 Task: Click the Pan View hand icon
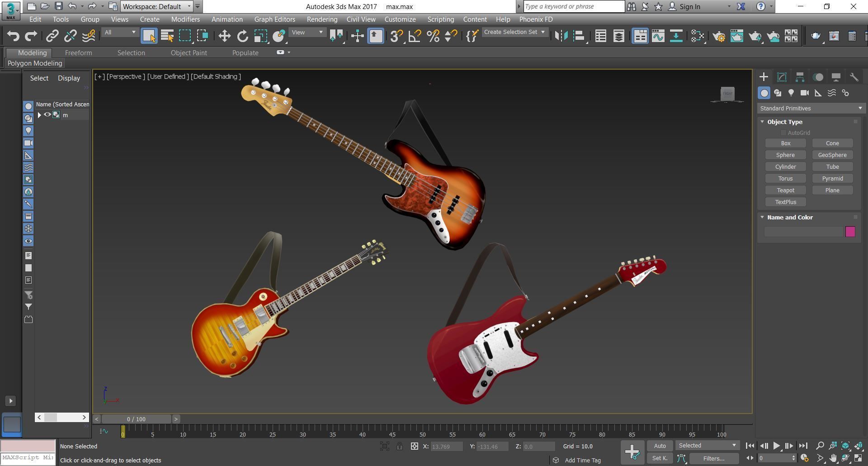[x=833, y=458]
